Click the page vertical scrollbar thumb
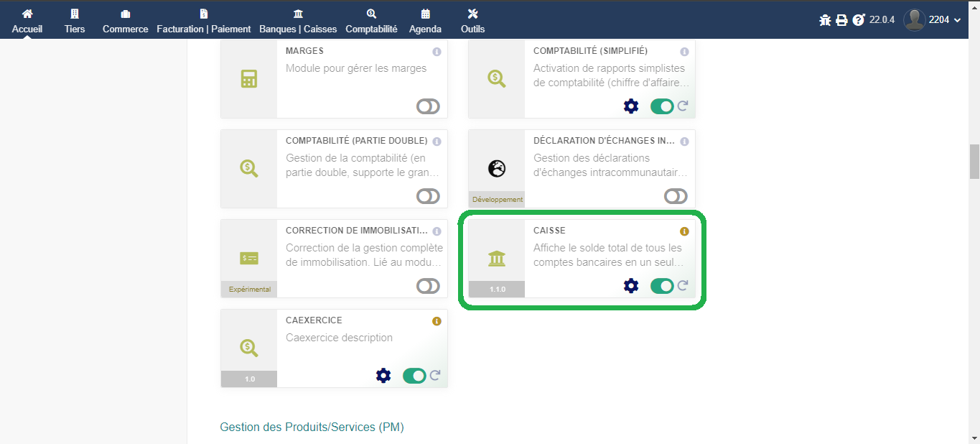The width and height of the screenshot is (980, 444). tap(974, 161)
